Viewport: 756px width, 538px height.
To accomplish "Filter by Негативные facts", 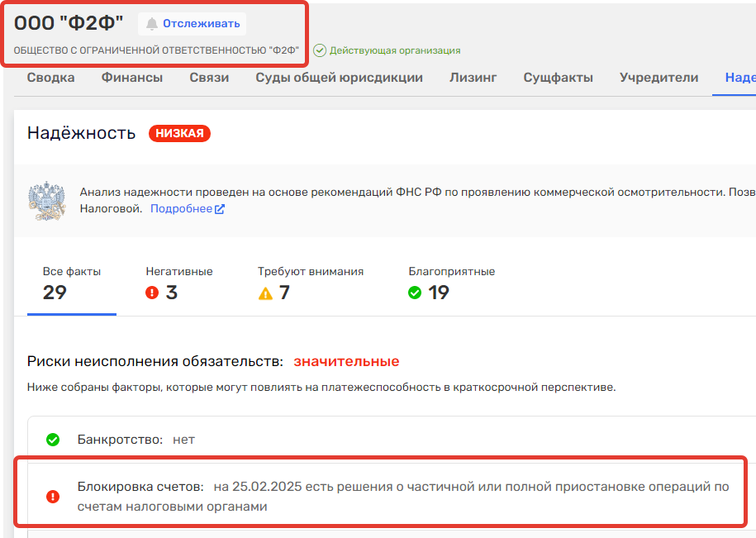I will tap(178, 284).
